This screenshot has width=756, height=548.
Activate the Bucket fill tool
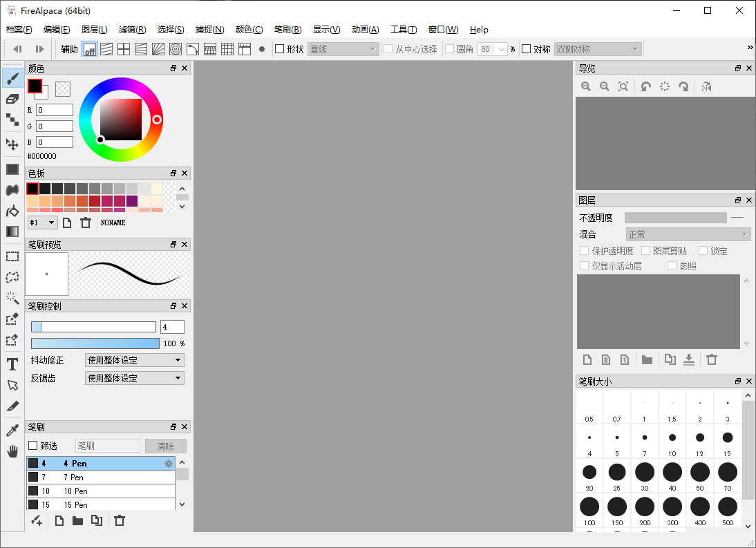(x=11, y=211)
